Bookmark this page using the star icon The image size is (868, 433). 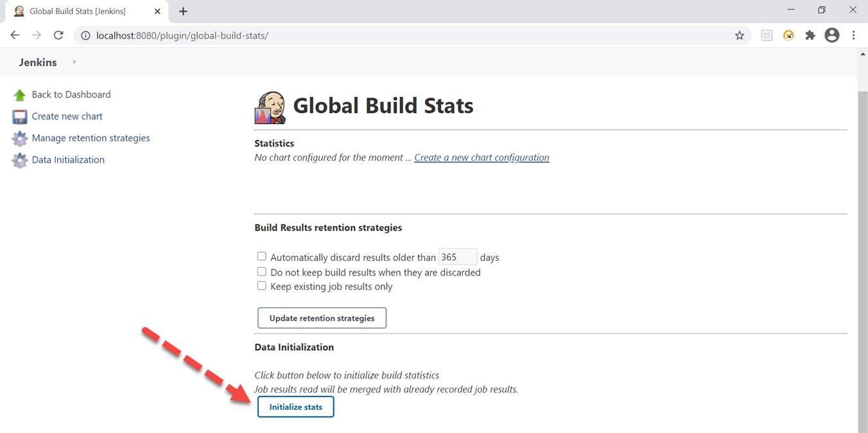click(x=740, y=35)
